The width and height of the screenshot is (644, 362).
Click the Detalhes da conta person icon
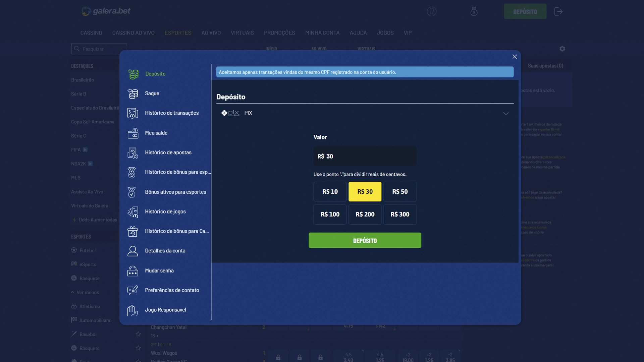pyautogui.click(x=133, y=251)
